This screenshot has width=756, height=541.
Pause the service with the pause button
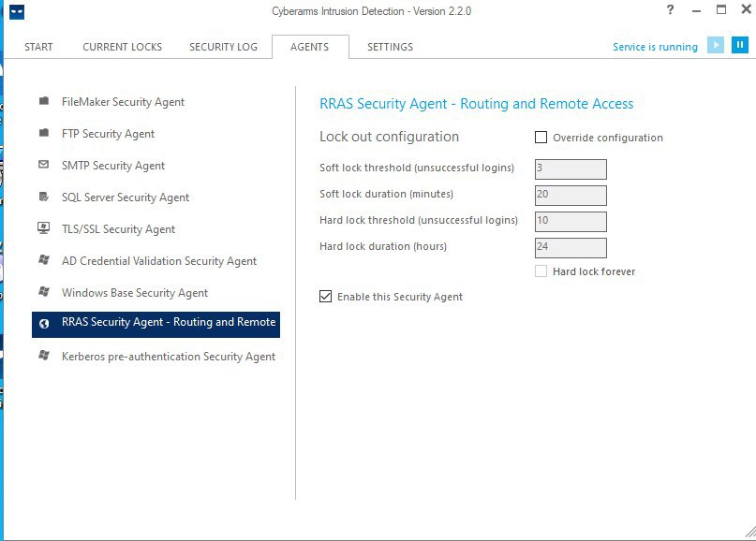pos(740,45)
